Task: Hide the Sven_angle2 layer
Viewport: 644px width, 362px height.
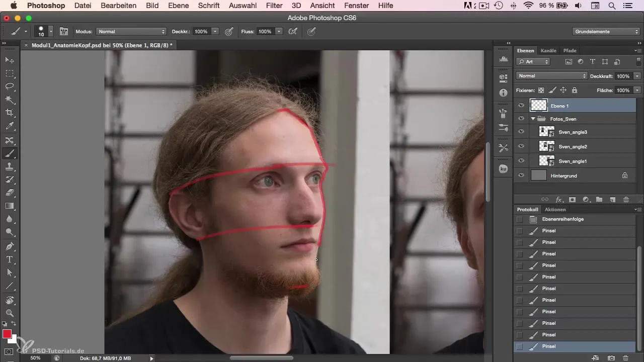Action: pyautogui.click(x=521, y=146)
